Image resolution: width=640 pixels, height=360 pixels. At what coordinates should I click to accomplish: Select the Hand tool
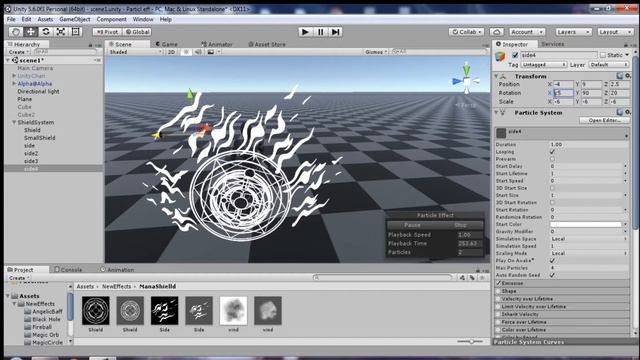pos(16,32)
